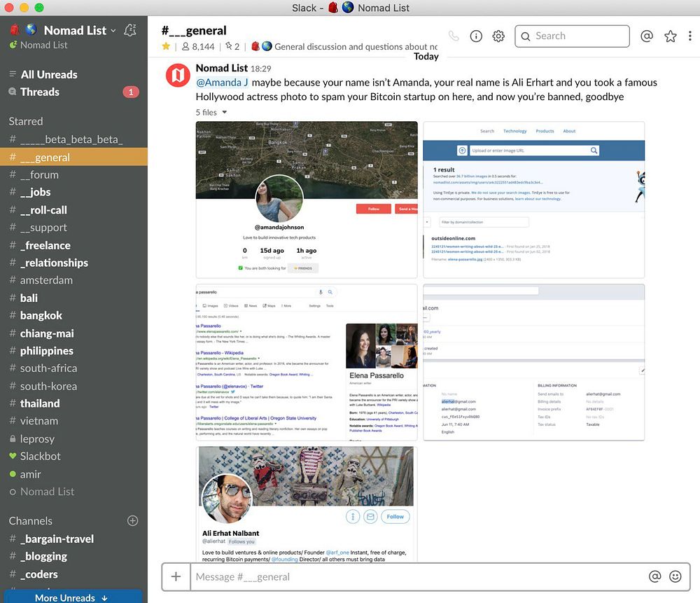Click the Nomad List message avatar

pyautogui.click(x=178, y=75)
